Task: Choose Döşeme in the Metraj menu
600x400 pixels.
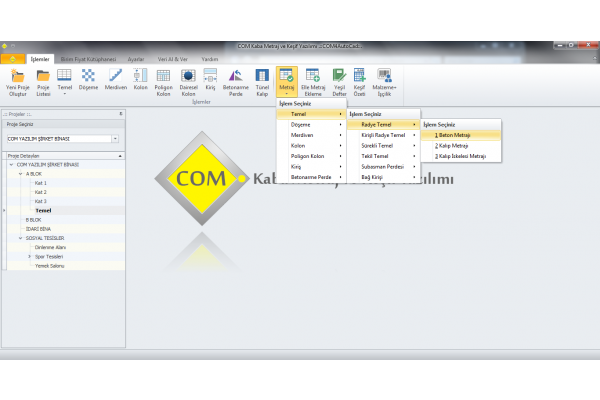Action: (x=311, y=125)
